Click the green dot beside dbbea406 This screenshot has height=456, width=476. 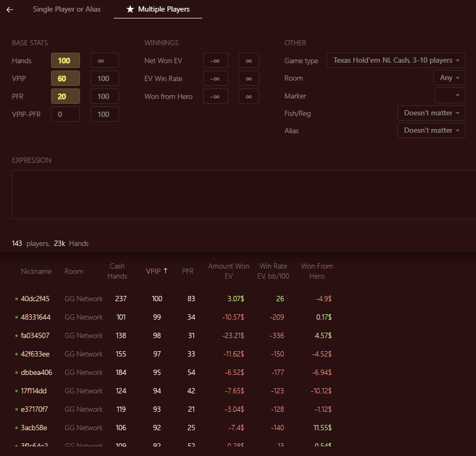tap(16, 372)
